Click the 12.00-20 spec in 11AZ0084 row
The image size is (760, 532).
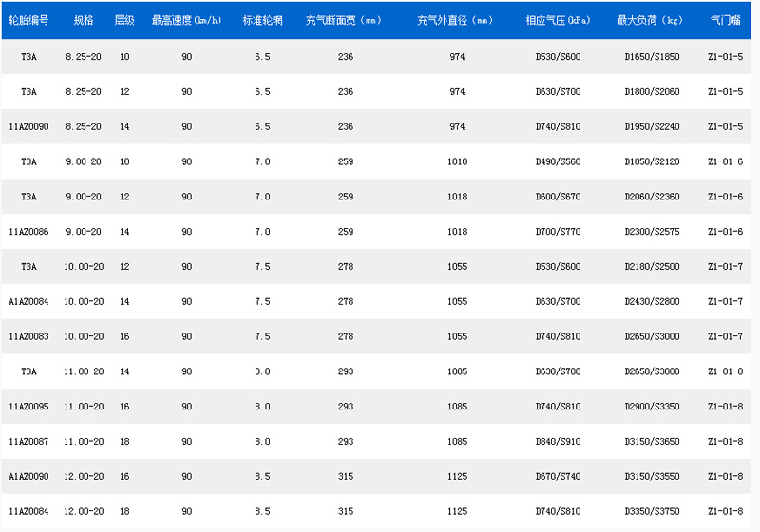click(x=84, y=511)
